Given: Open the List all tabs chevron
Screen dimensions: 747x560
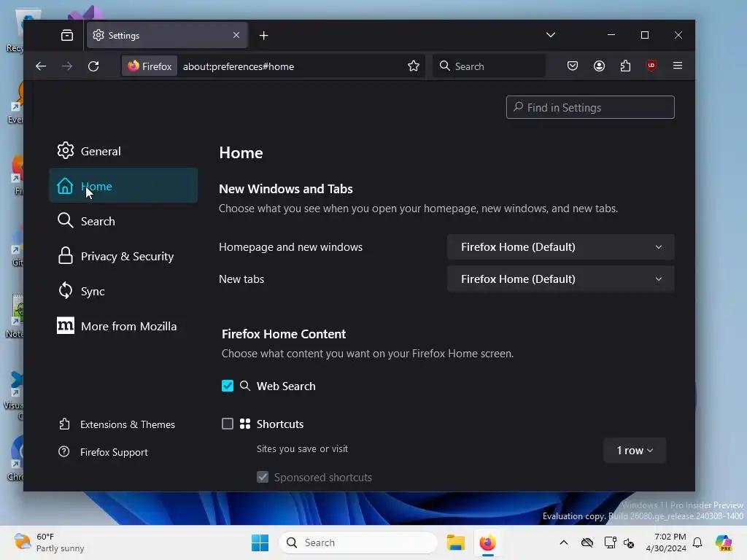Looking at the screenshot, I should pos(551,35).
